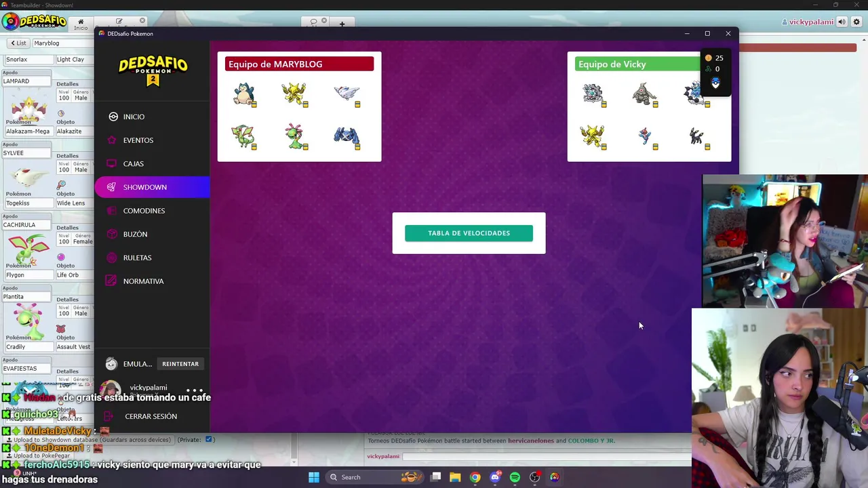Click the emulator avatar next to EMULA...
Image resolution: width=868 pixels, height=488 pixels.
click(112, 364)
